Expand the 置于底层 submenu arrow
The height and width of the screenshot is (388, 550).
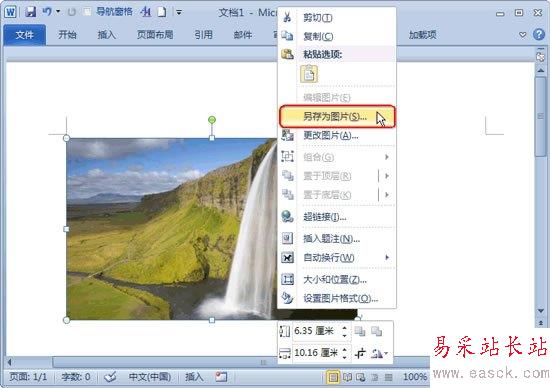[x=387, y=195]
